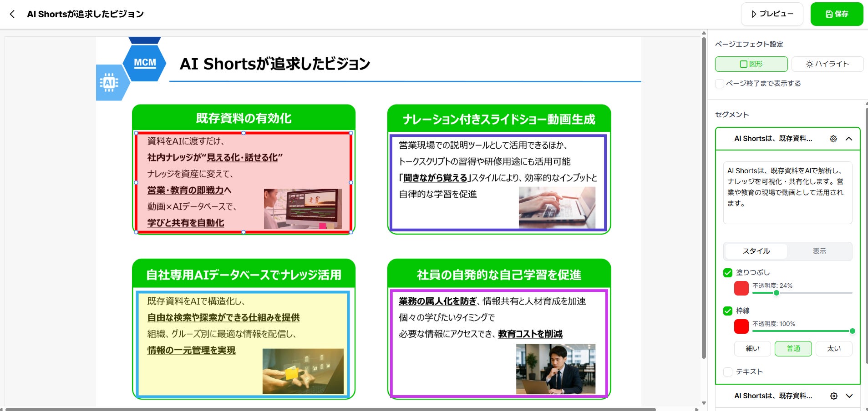
Task: Click the hand holding folder image
Action: point(303,371)
